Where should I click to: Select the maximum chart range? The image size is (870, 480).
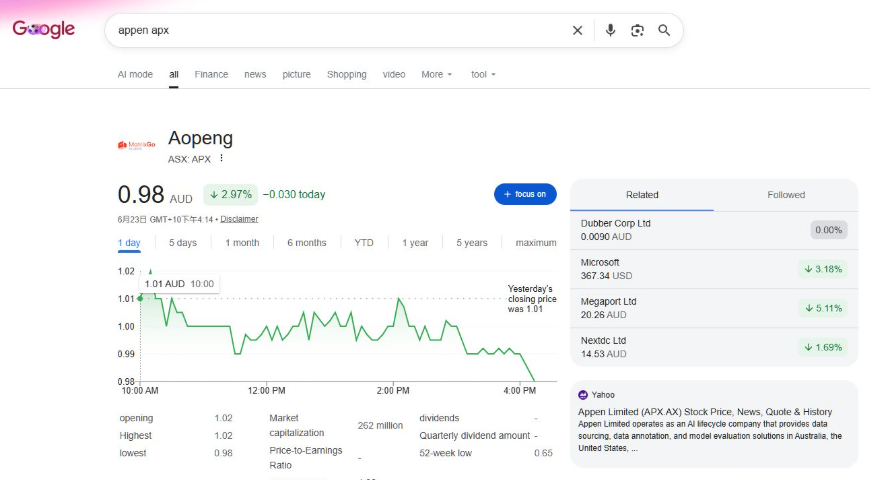pyautogui.click(x=536, y=243)
